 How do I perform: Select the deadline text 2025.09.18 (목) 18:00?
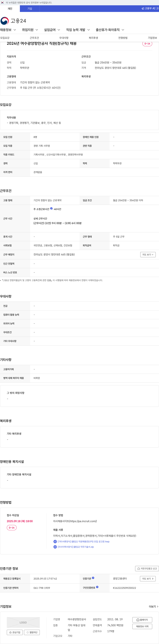(20, 521)
